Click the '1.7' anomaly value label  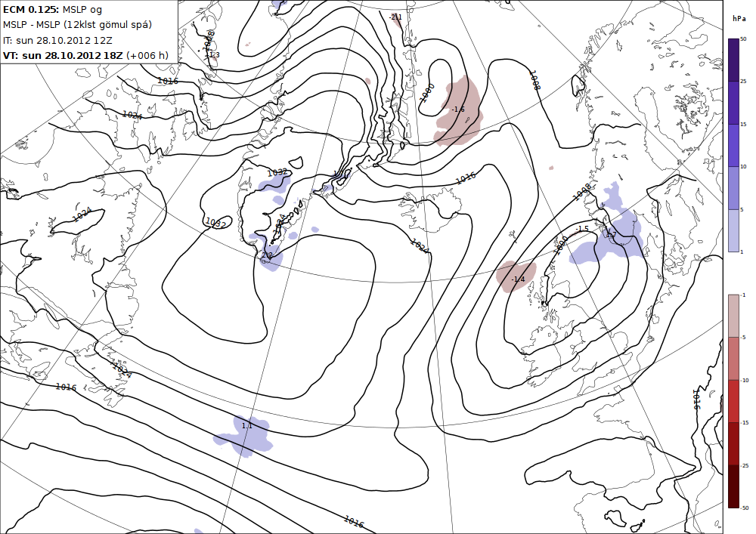pos(611,235)
